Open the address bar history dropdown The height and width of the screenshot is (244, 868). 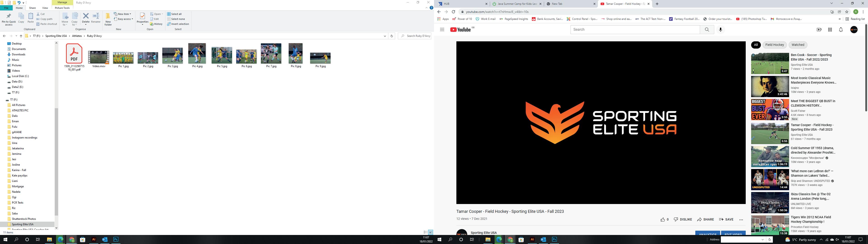pos(385,36)
